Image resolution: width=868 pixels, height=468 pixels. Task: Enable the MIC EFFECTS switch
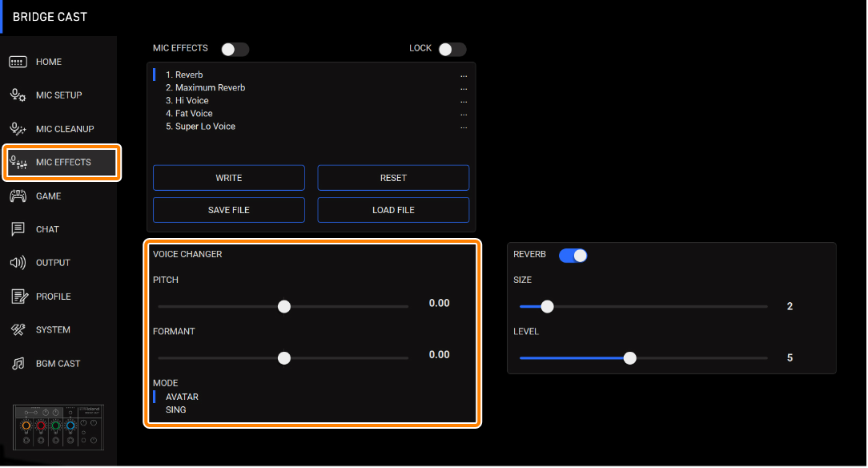coord(235,50)
